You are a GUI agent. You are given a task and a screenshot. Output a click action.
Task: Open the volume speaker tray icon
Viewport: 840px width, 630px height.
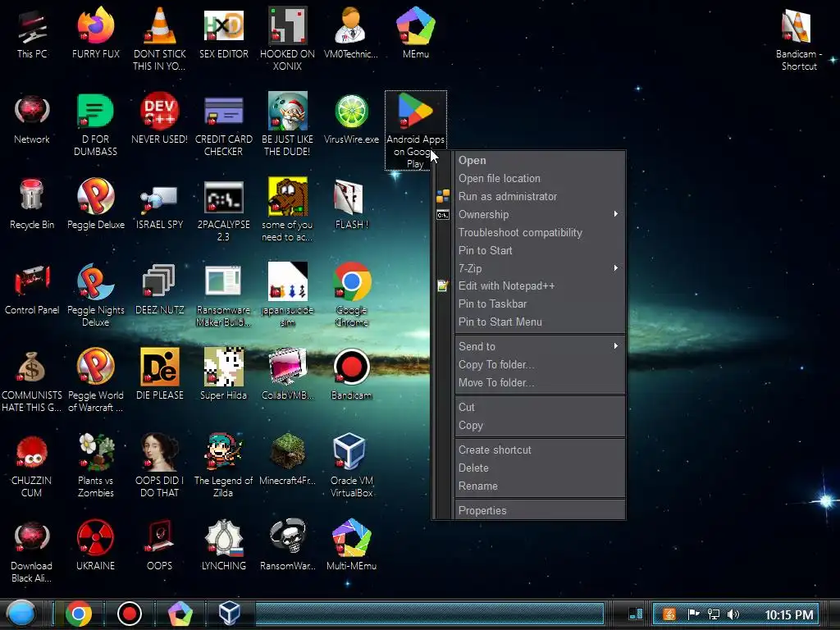(x=733, y=614)
